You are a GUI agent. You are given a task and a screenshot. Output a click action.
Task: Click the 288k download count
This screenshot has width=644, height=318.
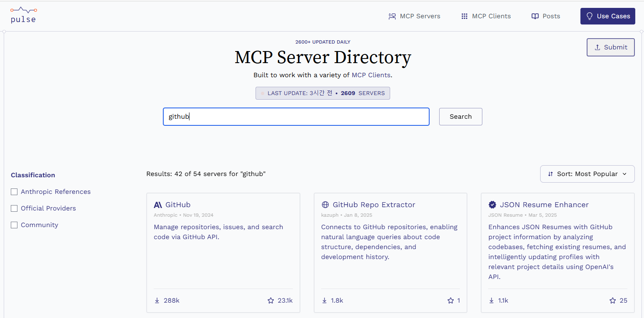pyautogui.click(x=172, y=301)
